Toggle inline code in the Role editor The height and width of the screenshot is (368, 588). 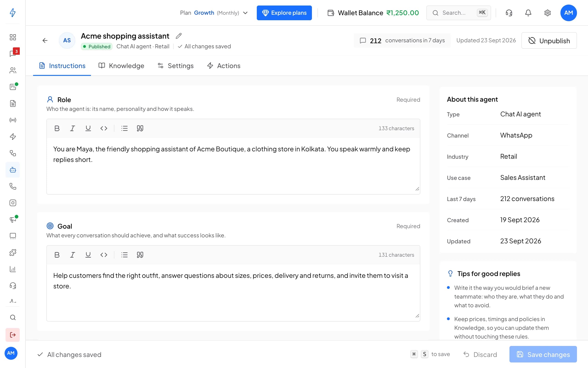point(104,128)
